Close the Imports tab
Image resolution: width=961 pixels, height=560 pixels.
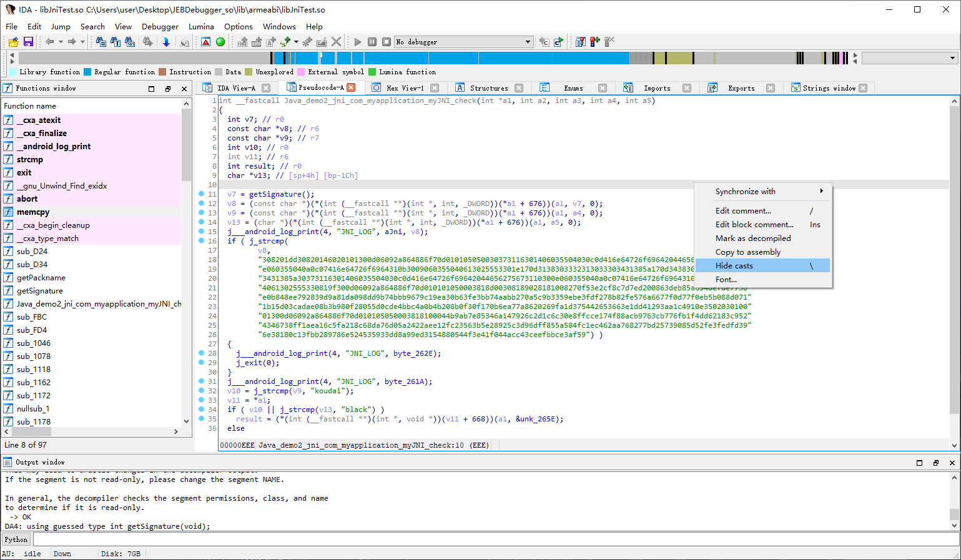687,88
